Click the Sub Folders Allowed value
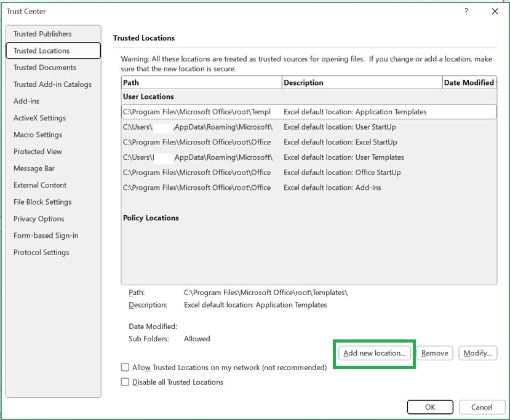 point(197,339)
